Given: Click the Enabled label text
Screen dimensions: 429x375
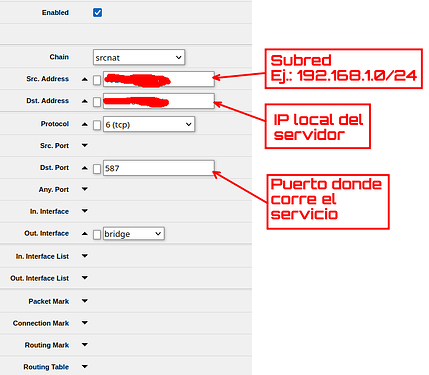Looking at the screenshot, I should click(x=55, y=13).
